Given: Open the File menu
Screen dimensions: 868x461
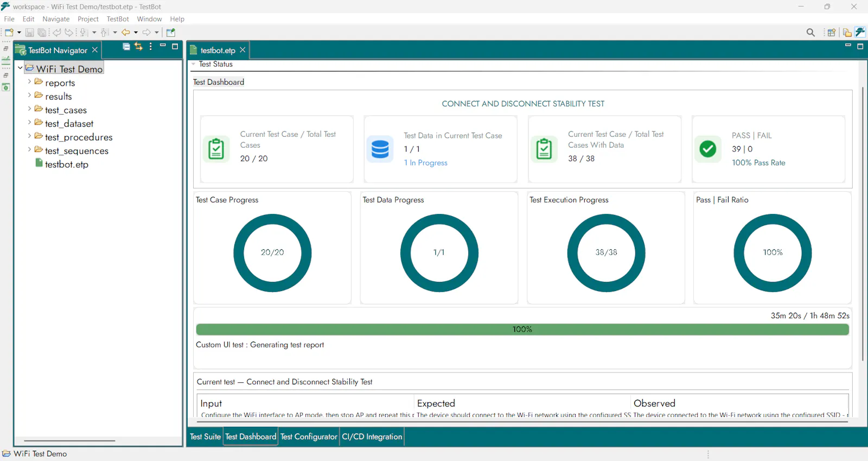Looking at the screenshot, I should click(x=9, y=19).
